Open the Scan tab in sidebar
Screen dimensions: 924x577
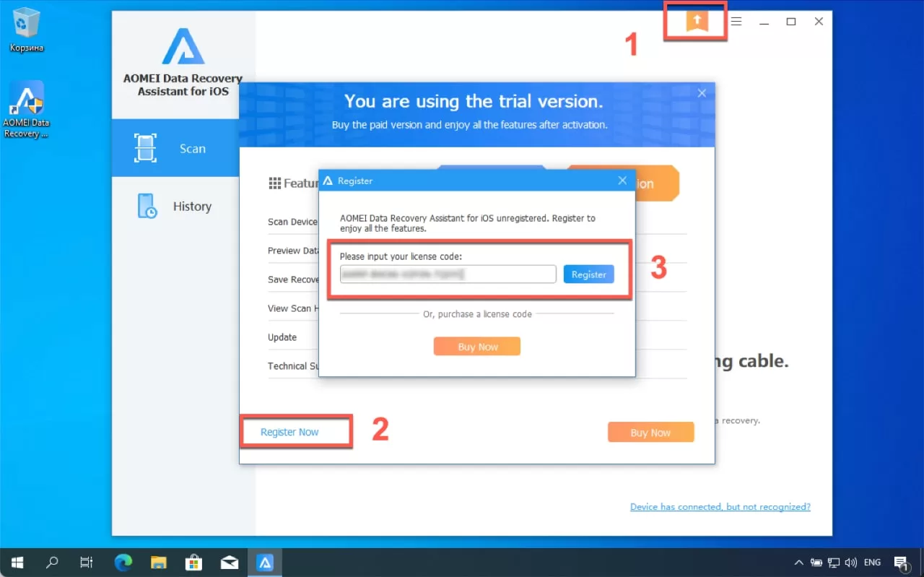click(x=175, y=148)
